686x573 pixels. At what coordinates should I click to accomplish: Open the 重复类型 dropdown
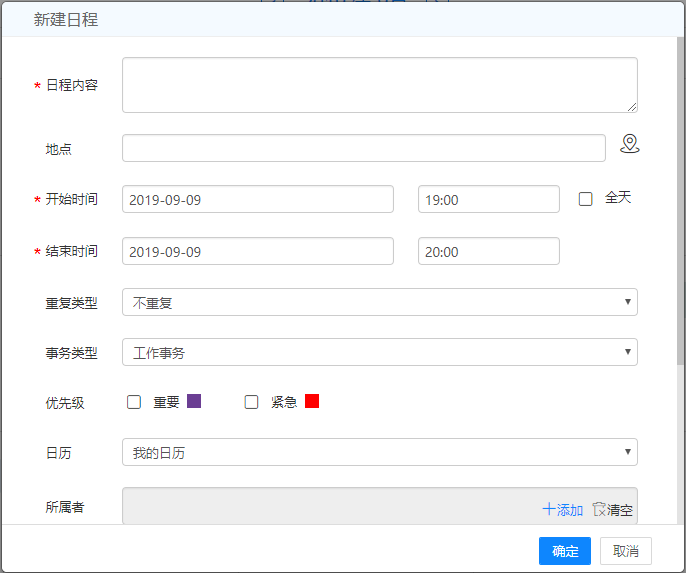pyautogui.click(x=379, y=302)
